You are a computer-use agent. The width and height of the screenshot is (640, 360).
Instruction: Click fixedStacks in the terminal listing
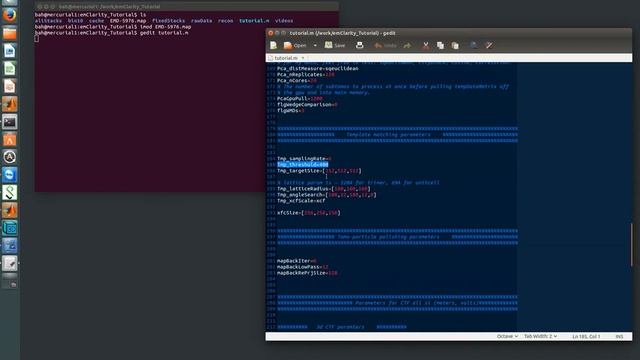[x=169, y=21]
